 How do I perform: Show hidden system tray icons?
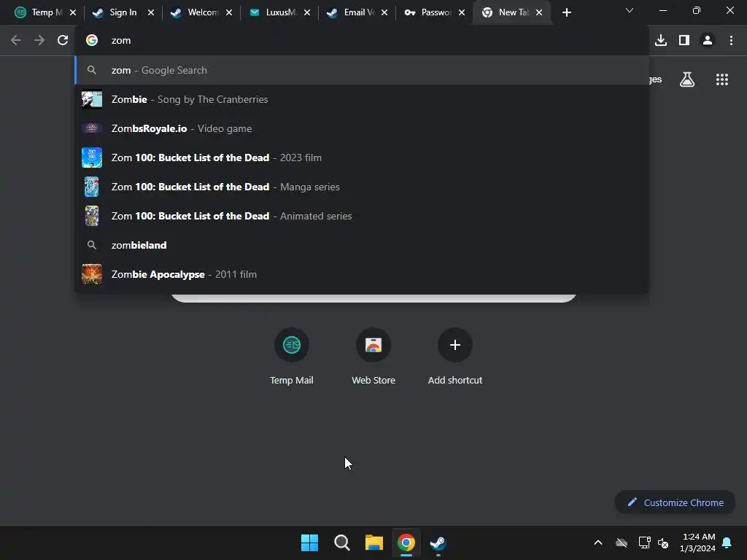click(x=598, y=542)
